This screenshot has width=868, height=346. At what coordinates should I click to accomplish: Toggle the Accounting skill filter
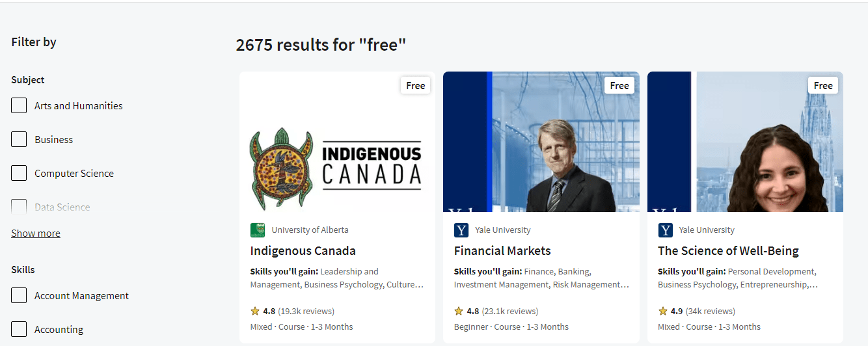pyautogui.click(x=19, y=329)
